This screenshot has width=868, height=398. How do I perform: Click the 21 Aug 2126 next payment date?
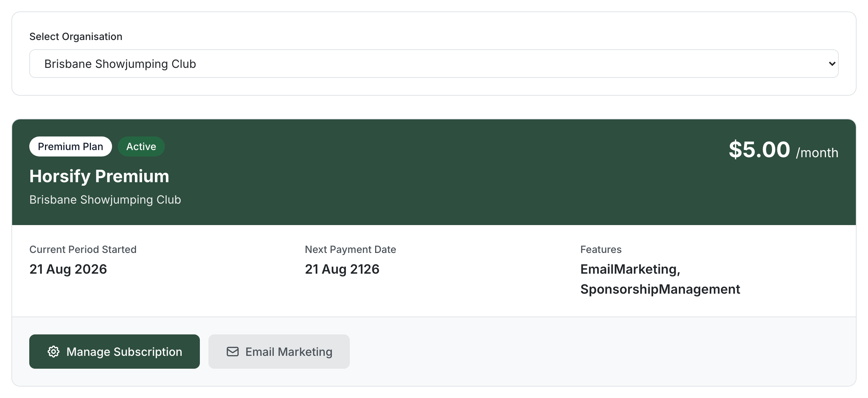(x=342, y=269)
